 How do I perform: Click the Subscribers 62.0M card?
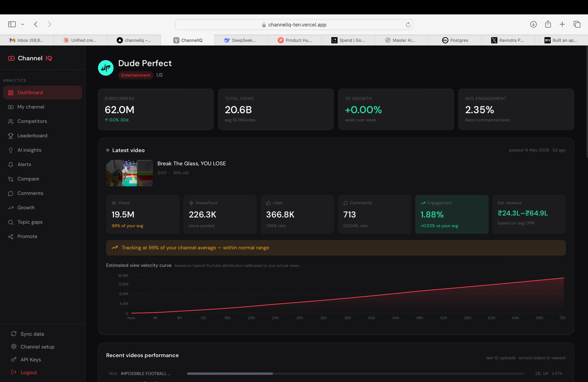click(156, 109)
